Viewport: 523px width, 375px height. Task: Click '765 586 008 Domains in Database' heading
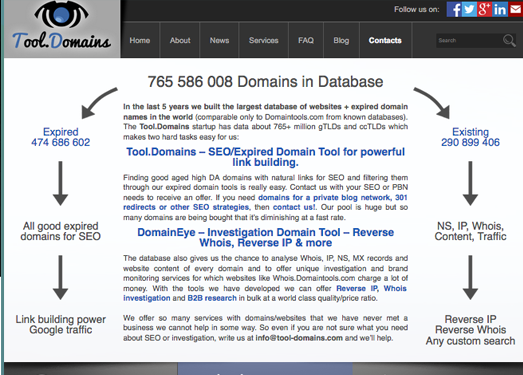pyautogui.click(x=266, y=82)
